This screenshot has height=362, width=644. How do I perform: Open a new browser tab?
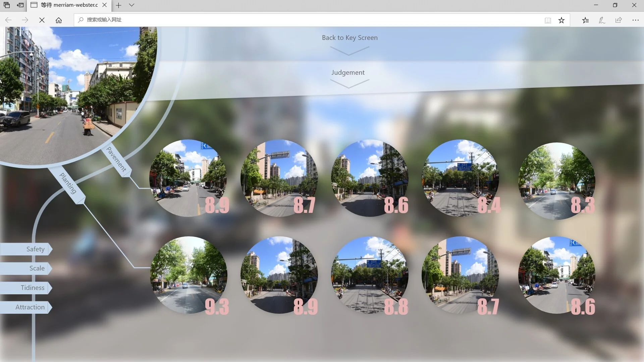(118, 5)
